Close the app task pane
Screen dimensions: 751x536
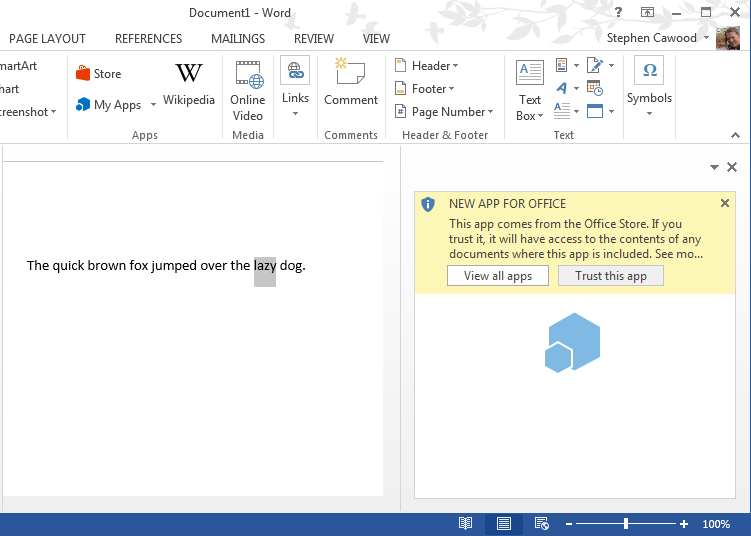[x=732, y=167]
